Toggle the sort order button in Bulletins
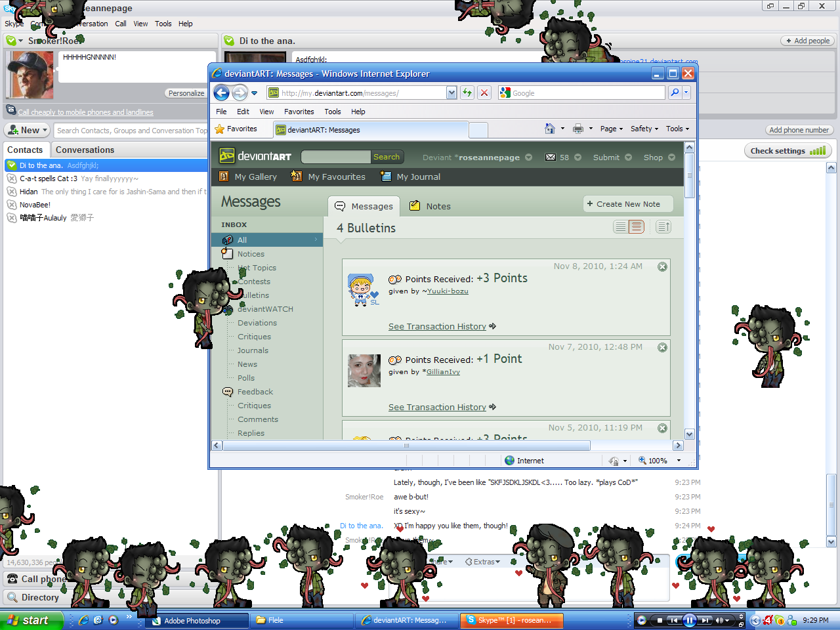840x630 pixels. 663,227
